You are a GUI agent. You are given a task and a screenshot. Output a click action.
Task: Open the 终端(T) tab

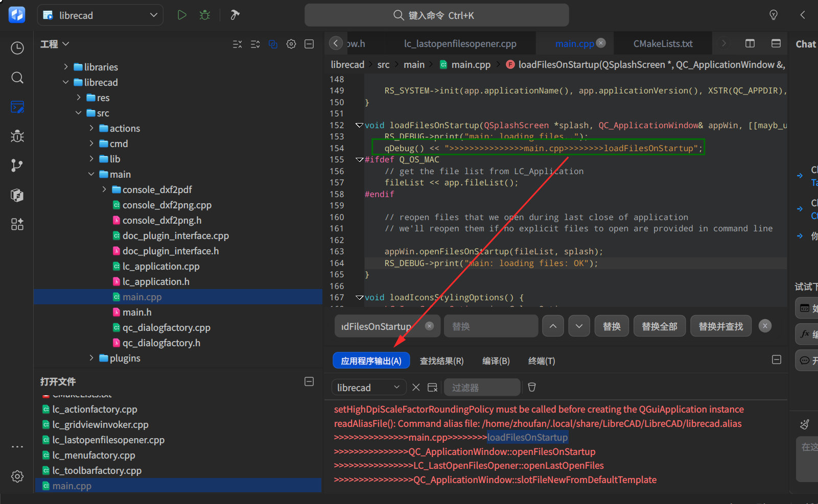(542, 361)
